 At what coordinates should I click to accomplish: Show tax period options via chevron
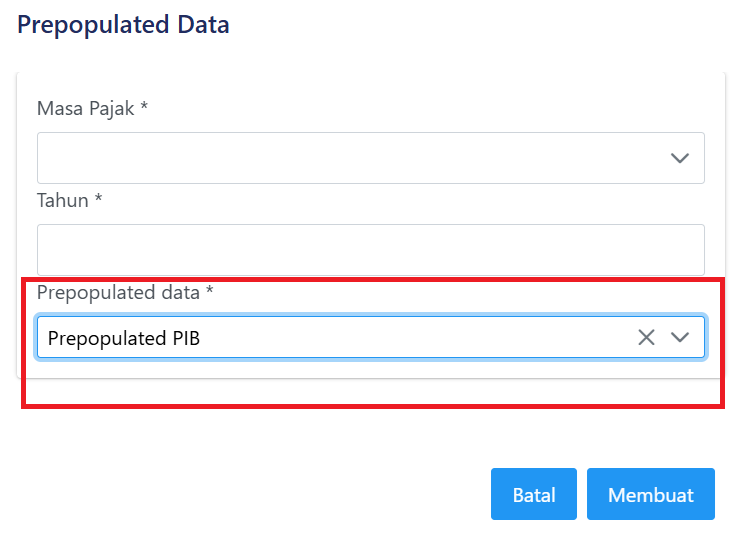(680, 158)
